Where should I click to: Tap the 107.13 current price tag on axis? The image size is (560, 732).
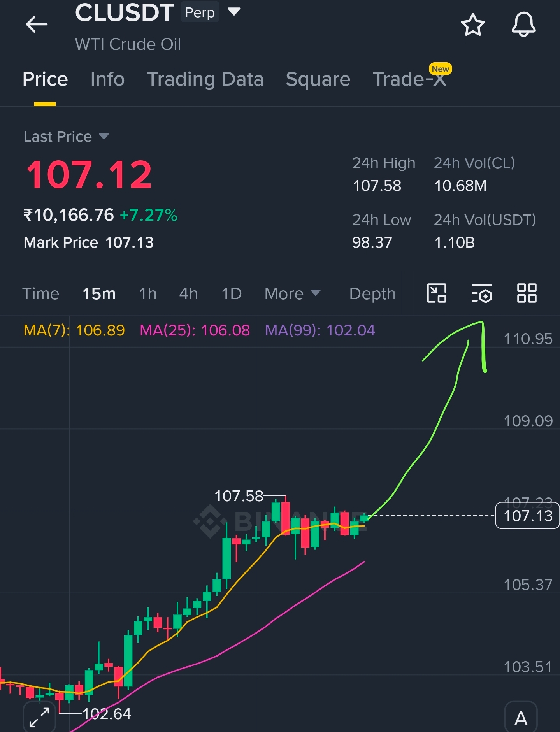coord(527,516)
